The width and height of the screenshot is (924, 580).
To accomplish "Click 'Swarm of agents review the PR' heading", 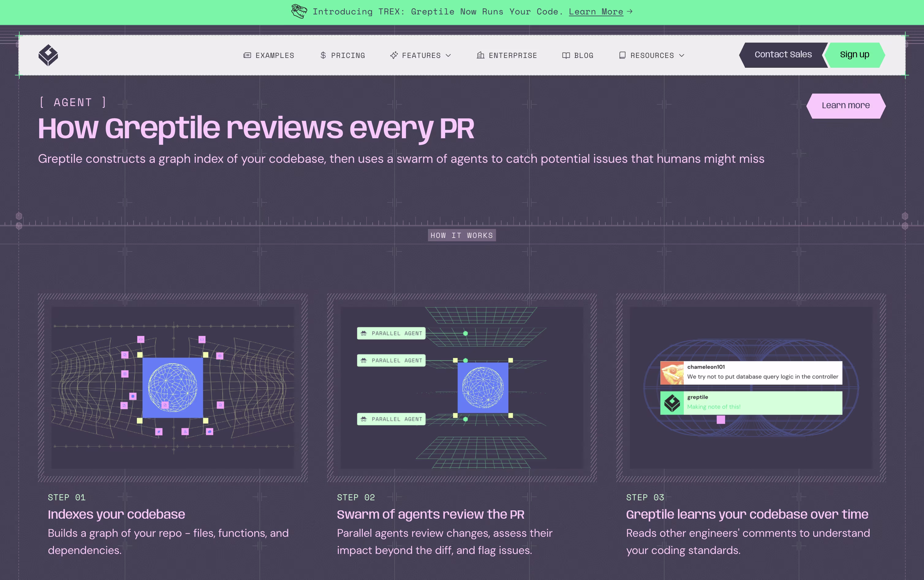I will tap(430, 514).
